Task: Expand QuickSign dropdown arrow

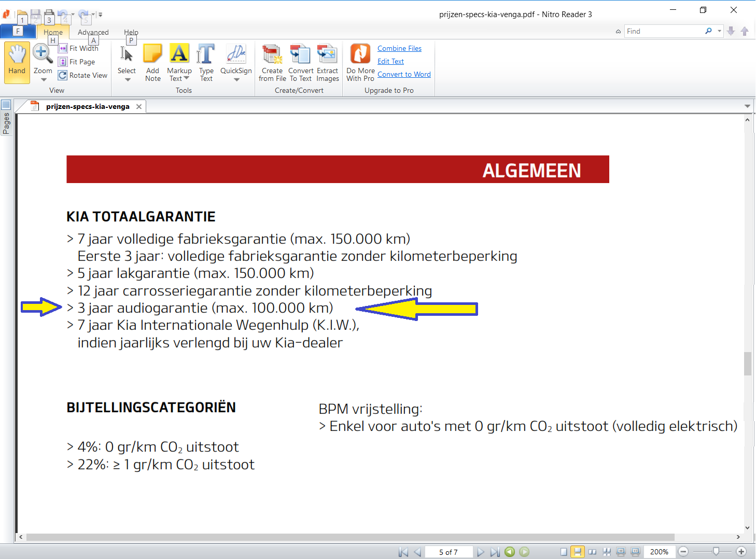Action: point(236,80)
